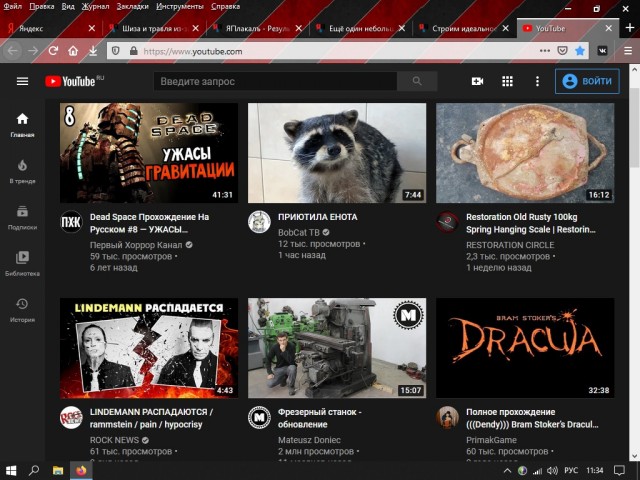This screenshot has height=480, width=640.
Task: Switch to the ЯПлакалъ tab
Action: (258, 28)
